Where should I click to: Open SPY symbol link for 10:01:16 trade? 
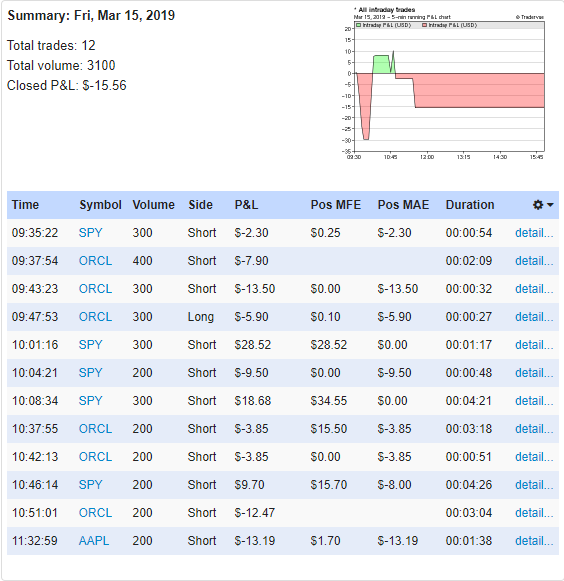[x=90, y=345]
